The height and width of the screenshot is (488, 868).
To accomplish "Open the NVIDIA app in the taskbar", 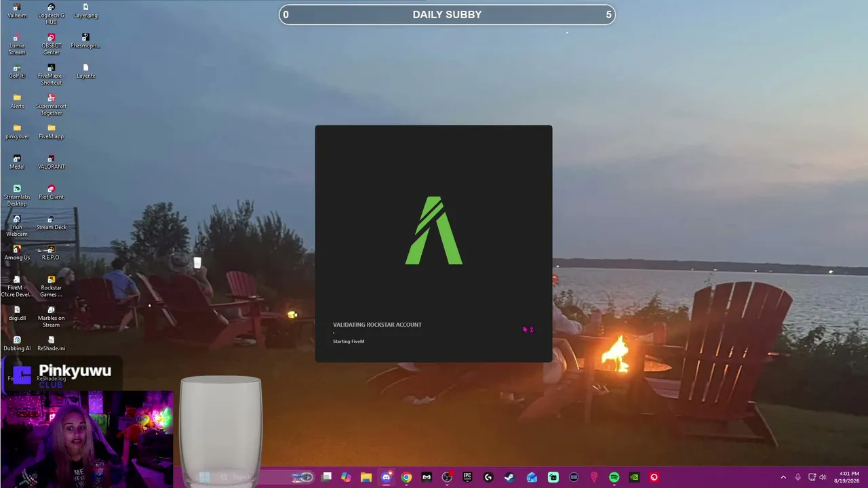I will point(634,477).
